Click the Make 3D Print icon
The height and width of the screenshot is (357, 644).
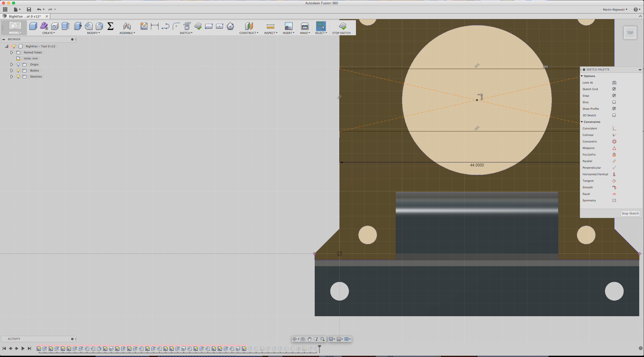tap(305, 26)
